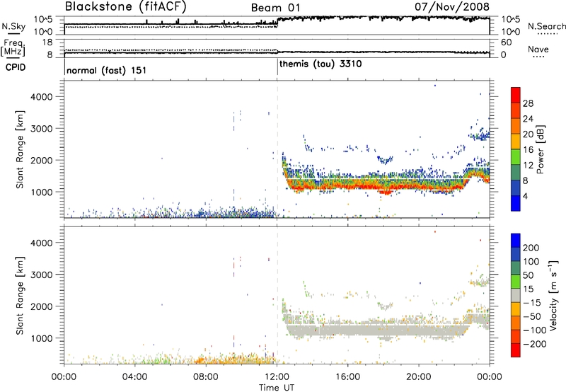Click the light green segment of the Power colorbar
The image size is (566, 392).
tap(516, 157)
